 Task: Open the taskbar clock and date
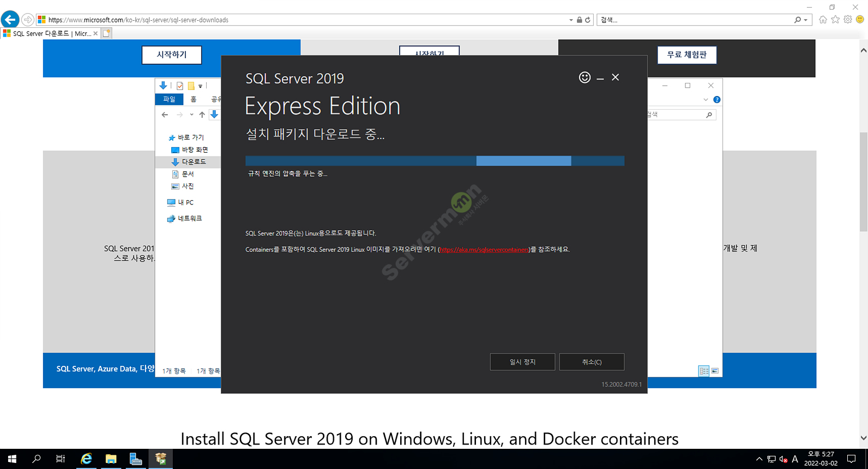click(x=821, y=459)
